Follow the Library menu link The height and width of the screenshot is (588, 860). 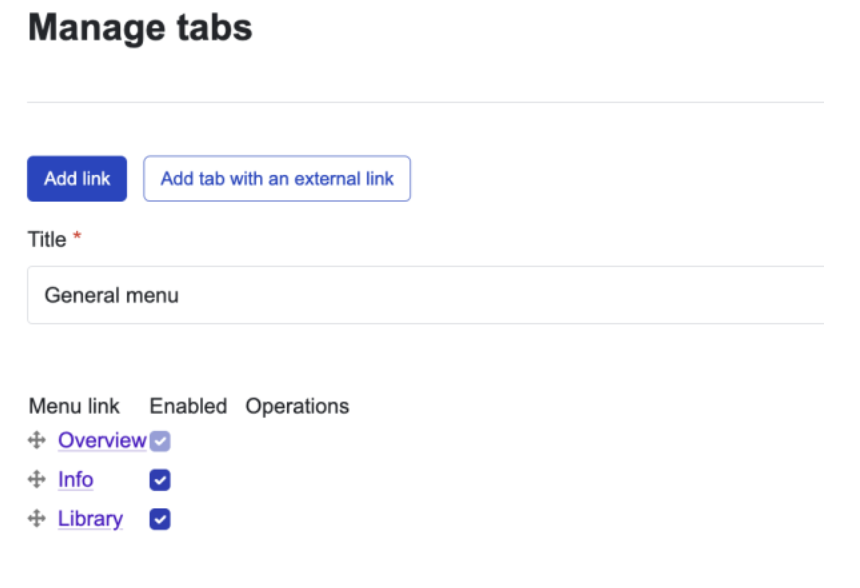point(90,519)
